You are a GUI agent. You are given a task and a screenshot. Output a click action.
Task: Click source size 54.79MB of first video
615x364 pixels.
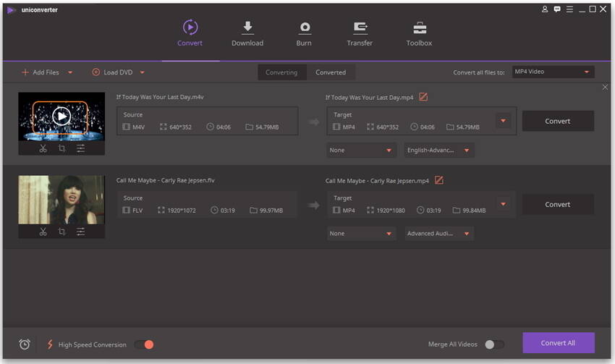263,127
